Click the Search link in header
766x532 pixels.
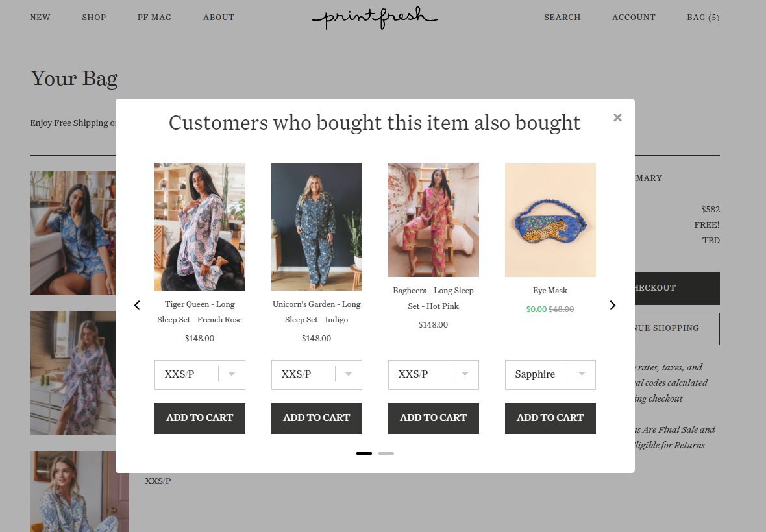(x=562, y=18)
